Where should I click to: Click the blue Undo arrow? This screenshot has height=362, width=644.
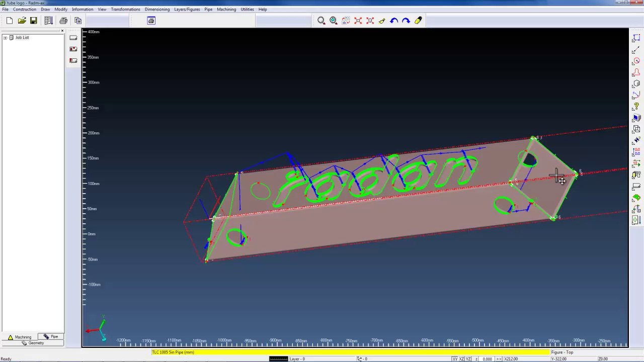[394, 21]
